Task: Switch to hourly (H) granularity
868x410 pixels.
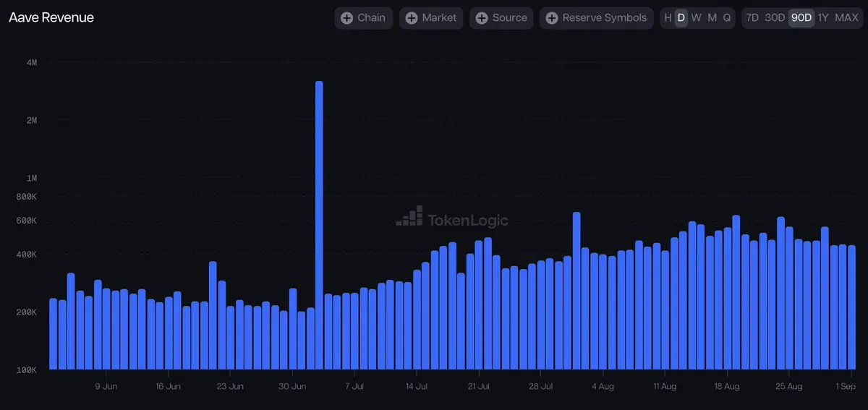Action: pyautogui.click(x=668, y=18)
